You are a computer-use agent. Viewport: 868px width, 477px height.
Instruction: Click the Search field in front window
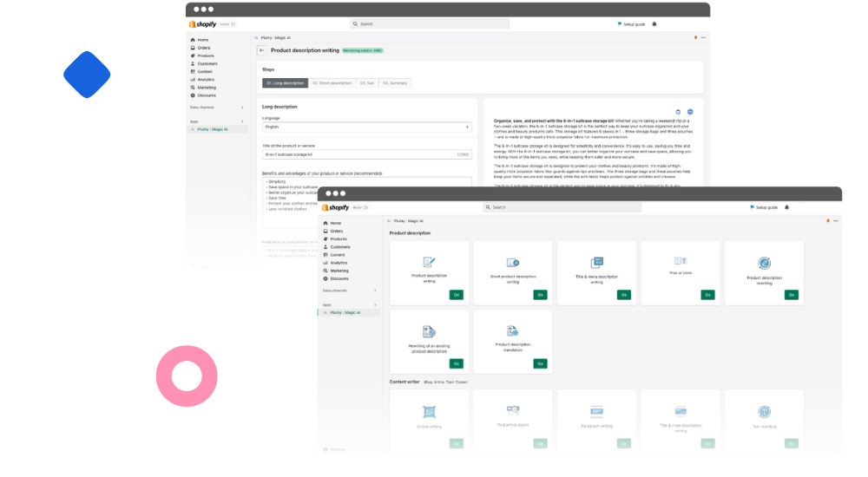click(562, 207)
